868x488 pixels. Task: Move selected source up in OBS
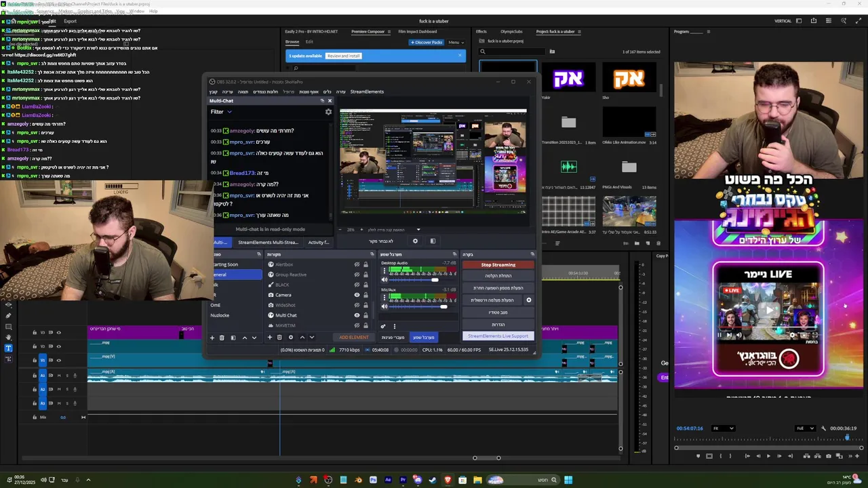(302, 338)
